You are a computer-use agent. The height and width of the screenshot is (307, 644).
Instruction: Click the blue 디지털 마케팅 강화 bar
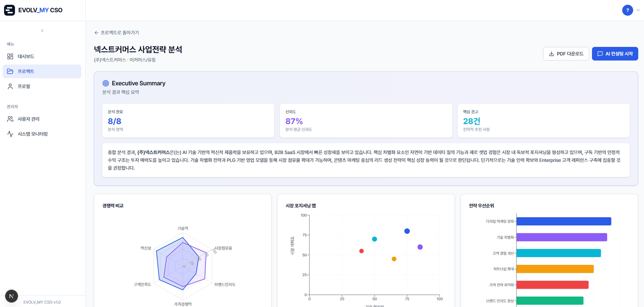pos(564,221)
